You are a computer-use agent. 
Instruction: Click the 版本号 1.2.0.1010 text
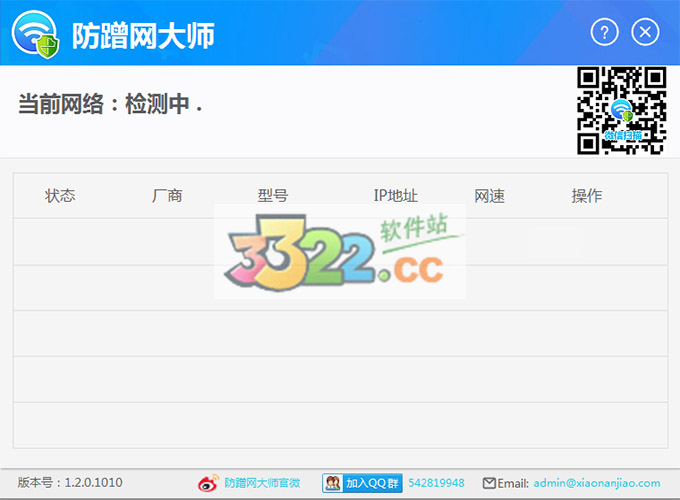click(70, 482)
